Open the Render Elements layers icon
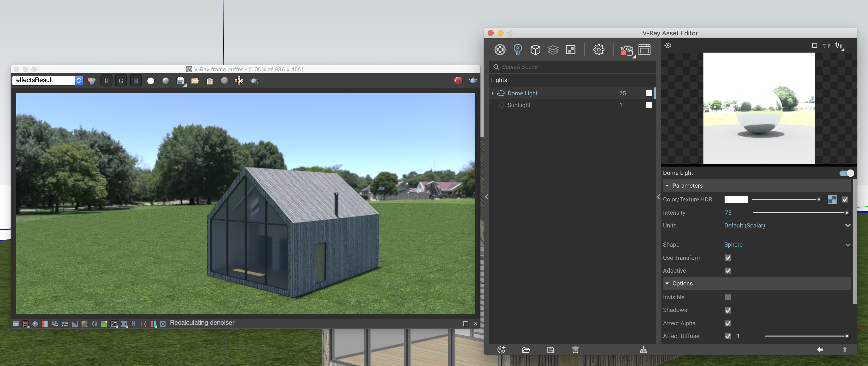 [x=553, y=50]
